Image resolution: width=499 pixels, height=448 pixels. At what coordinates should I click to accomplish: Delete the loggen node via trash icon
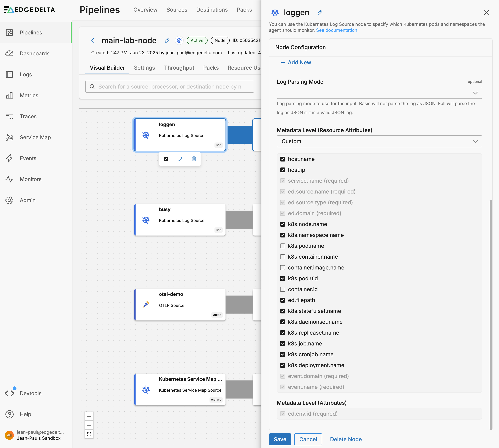194,159
